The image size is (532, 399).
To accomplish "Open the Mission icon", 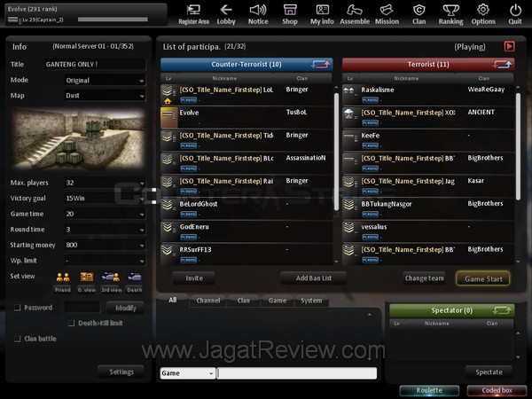I will click(x=387, y=14).
